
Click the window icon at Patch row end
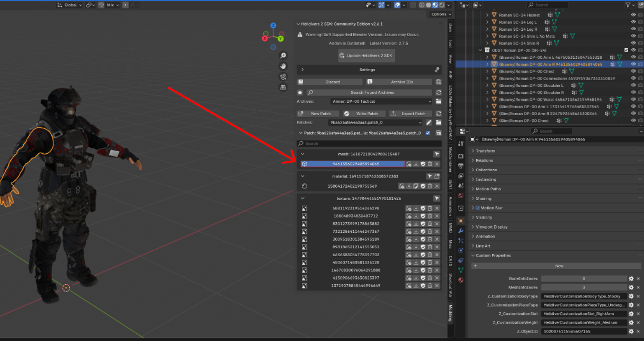pos(437,133)
